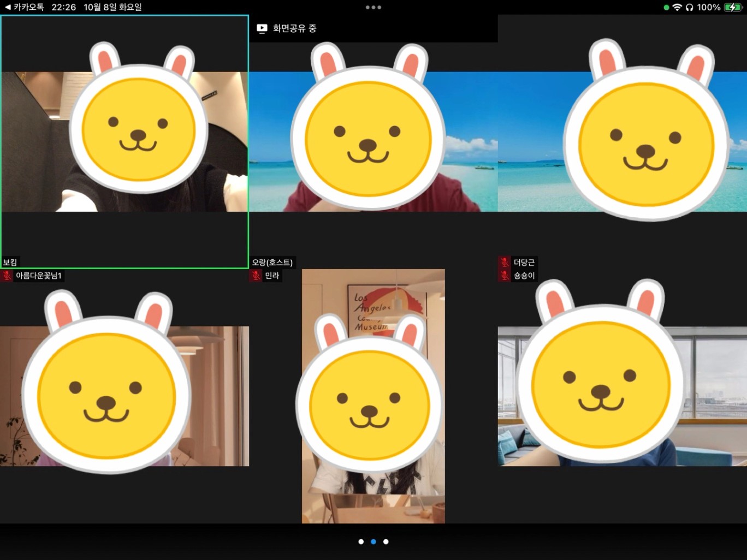Tap the screen sharing icon in banner
Screen dimensions: 747x560
coord(262,28)
